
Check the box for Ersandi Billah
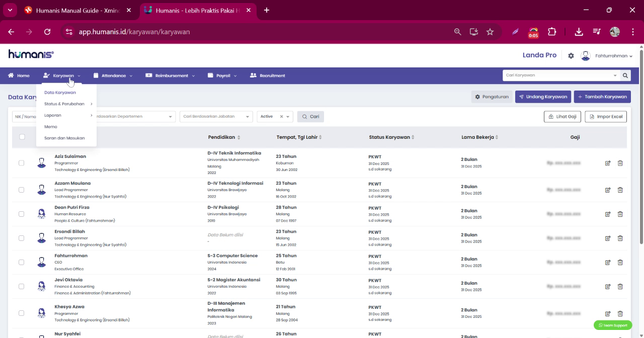coord(21,238)
